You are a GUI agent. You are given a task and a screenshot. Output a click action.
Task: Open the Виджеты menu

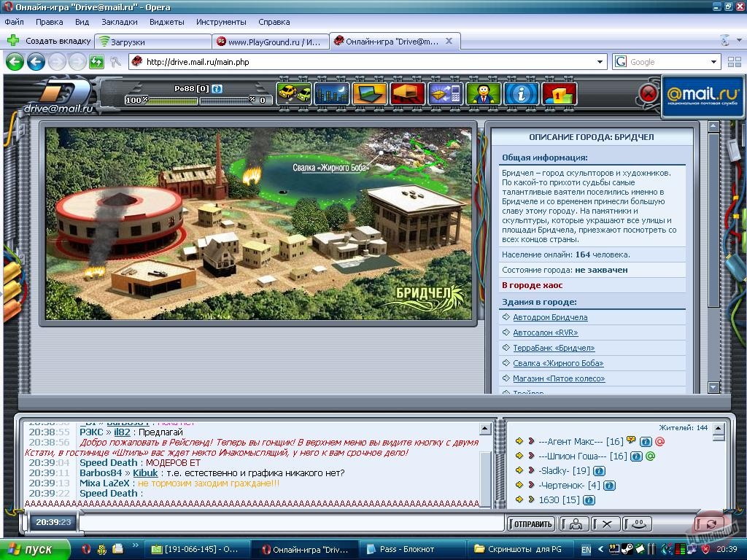click(166, 22)
